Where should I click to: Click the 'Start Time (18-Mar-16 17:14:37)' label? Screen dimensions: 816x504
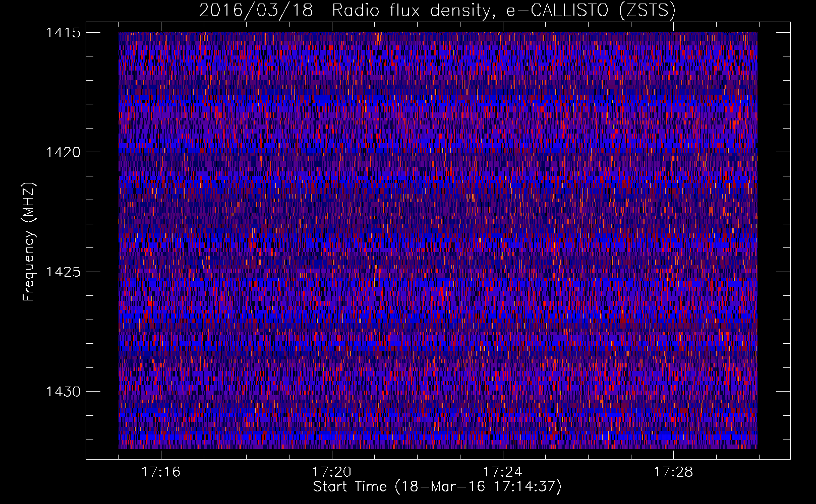pos(437,487)
